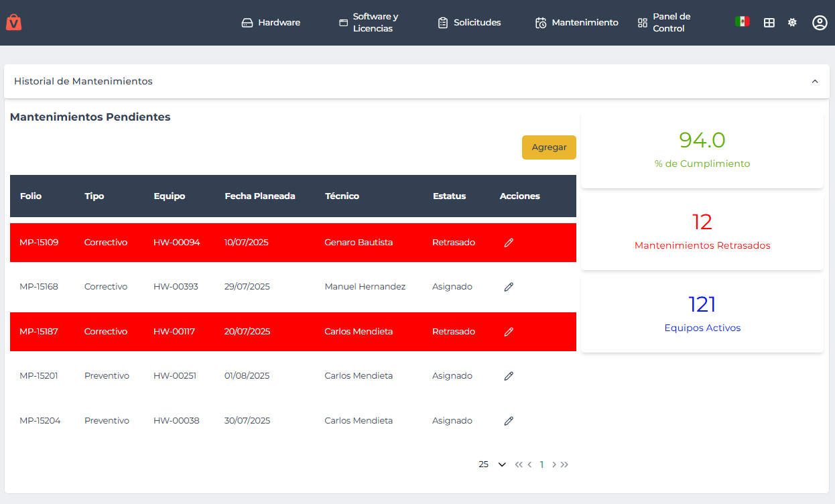Open the Software y Licencias menu
835x504 pixels.
[369, 23]
